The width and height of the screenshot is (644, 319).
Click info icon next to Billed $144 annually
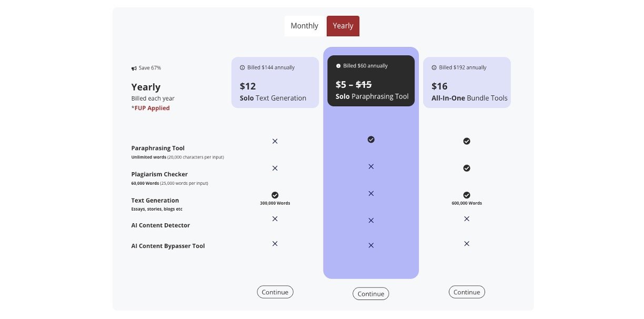point(243,68)
